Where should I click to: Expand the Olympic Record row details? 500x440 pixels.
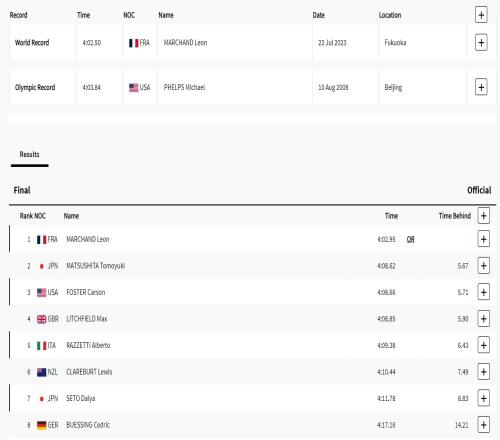[481, 87]
